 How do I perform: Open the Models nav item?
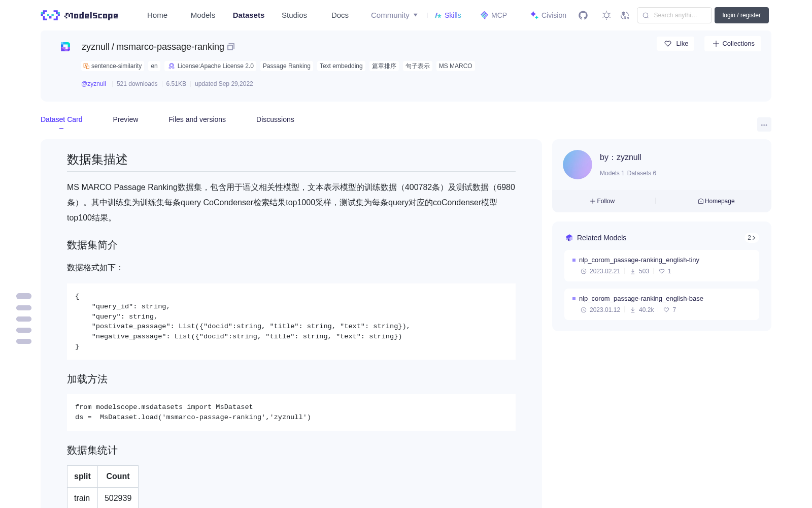(x=203, y=15)
